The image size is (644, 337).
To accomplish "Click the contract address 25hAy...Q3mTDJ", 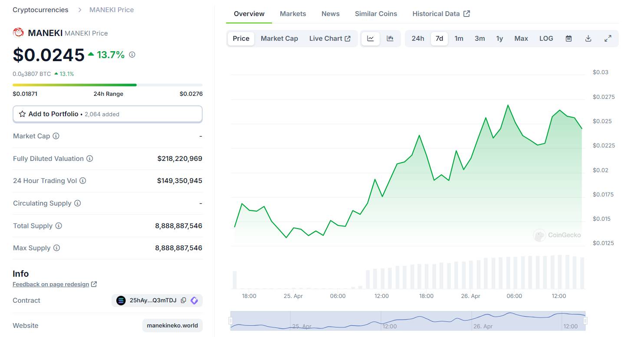I will point(153,300).
